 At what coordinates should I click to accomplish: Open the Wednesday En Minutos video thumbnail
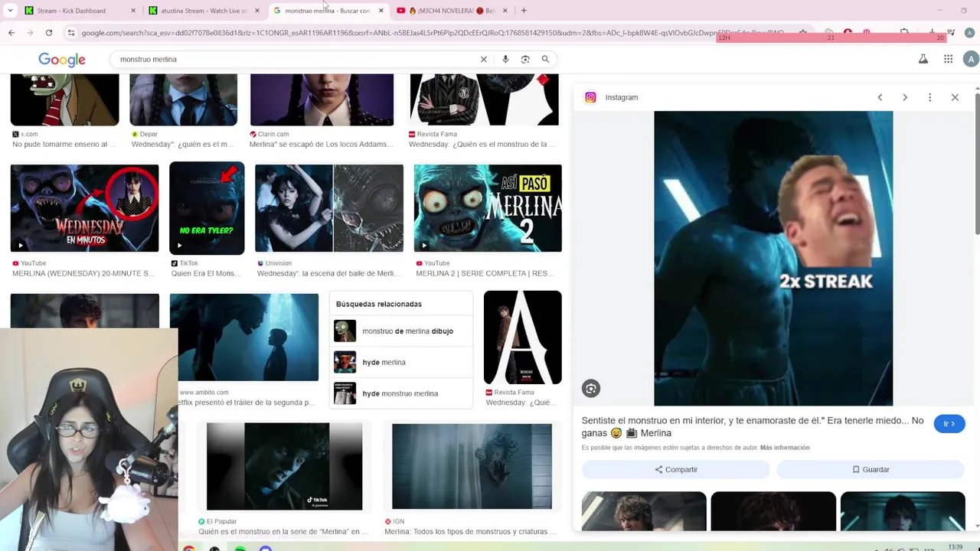(x=84, y=208)
